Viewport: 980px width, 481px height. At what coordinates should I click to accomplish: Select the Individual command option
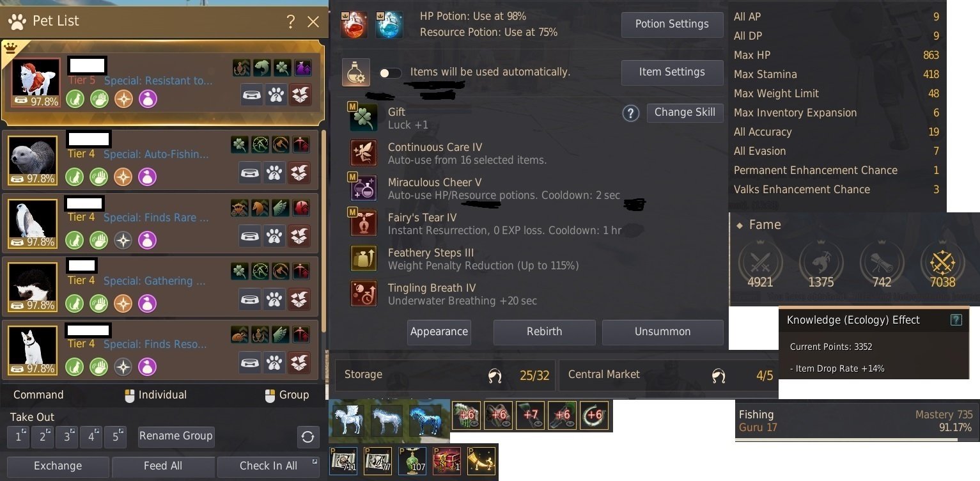[155, 395]
